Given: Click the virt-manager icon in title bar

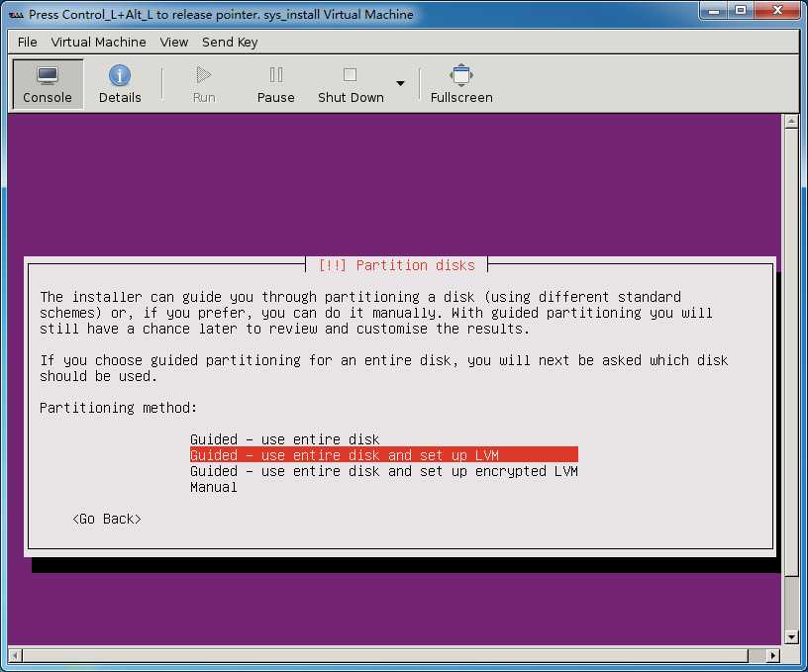Looking at the screenshot, I should tap(16, 15).
